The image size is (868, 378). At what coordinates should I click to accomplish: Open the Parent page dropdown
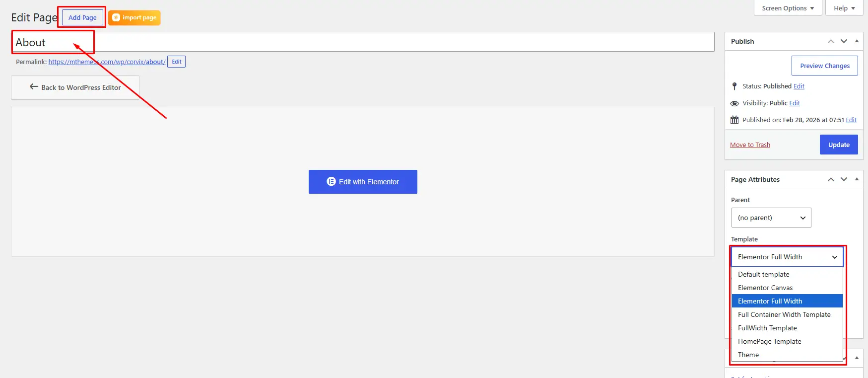pyautogui.click(x=771, y=218)
